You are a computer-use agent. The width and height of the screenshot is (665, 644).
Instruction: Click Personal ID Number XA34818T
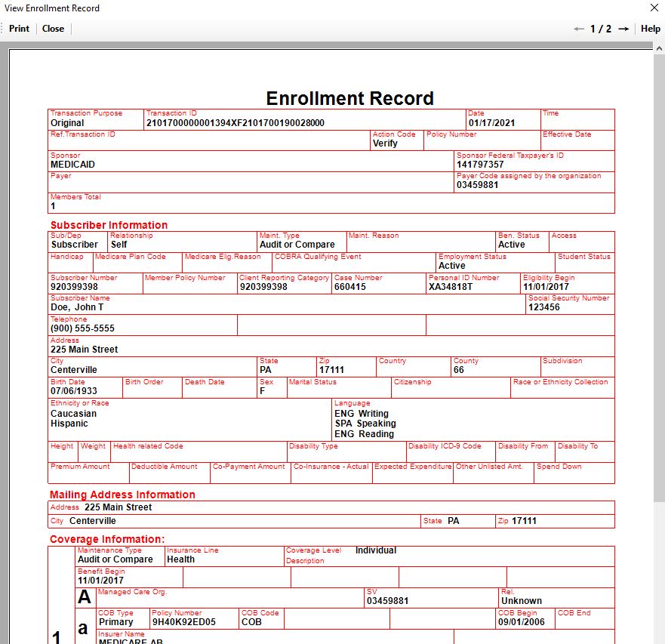(x=451, y=287)
